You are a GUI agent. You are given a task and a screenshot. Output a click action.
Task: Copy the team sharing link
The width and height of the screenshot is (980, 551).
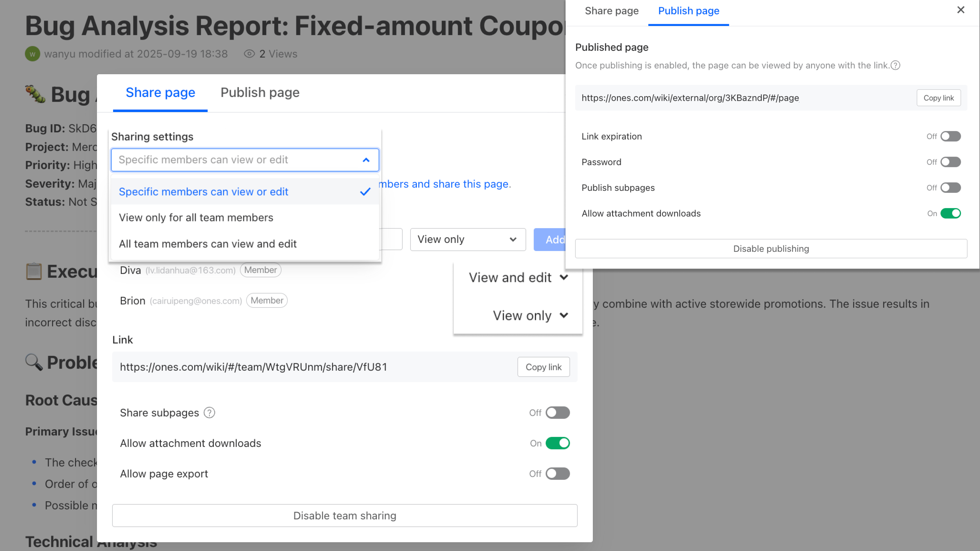click(543, 367)
